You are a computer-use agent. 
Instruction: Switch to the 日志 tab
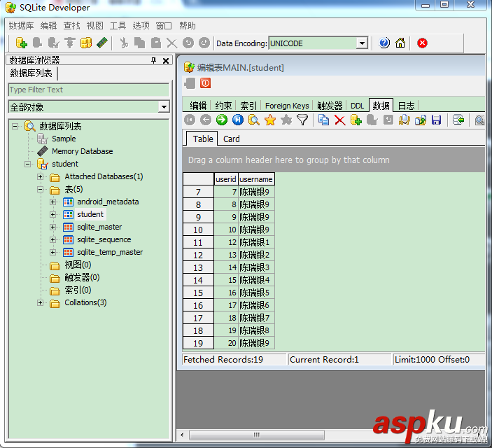pos(406,106)
